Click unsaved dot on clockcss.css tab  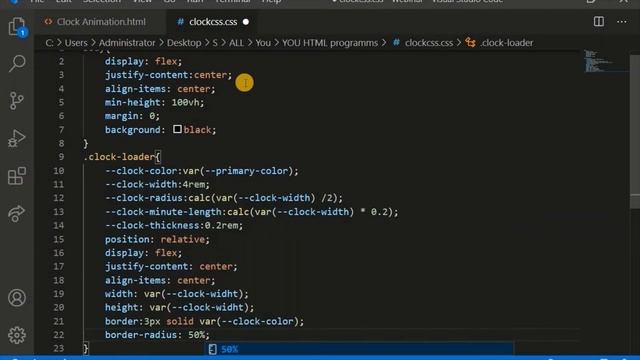coord(246,22)
